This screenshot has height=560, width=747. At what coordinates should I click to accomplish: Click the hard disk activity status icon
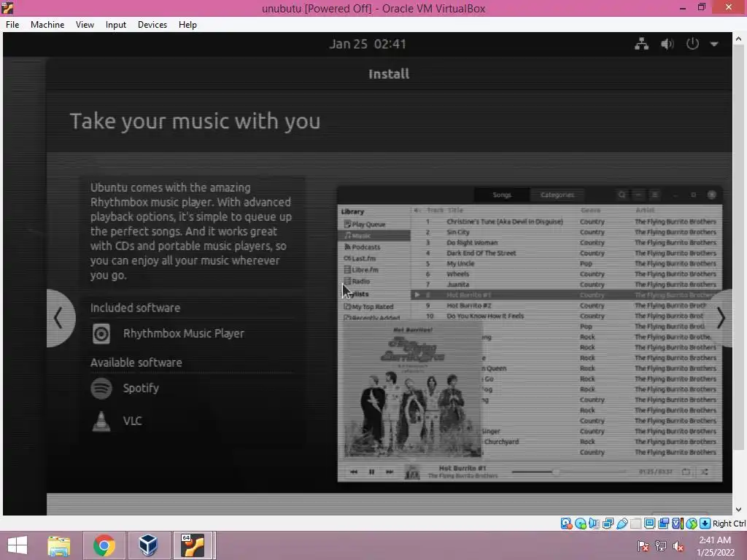(566, 524)
